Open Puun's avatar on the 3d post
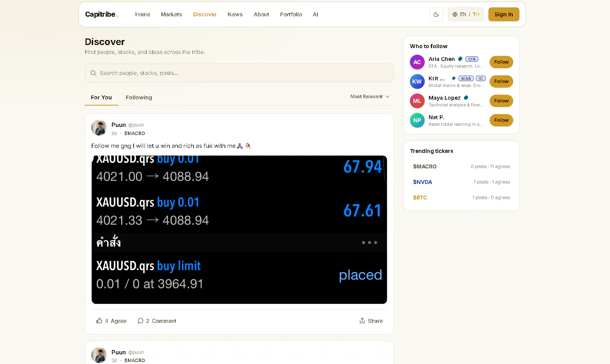 99,355
